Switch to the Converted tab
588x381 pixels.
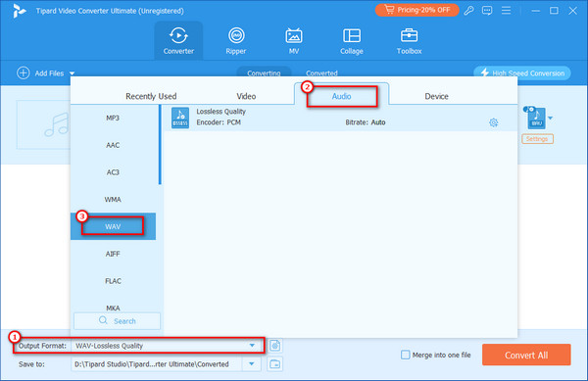pyautogui.click(x=321, y=73)
